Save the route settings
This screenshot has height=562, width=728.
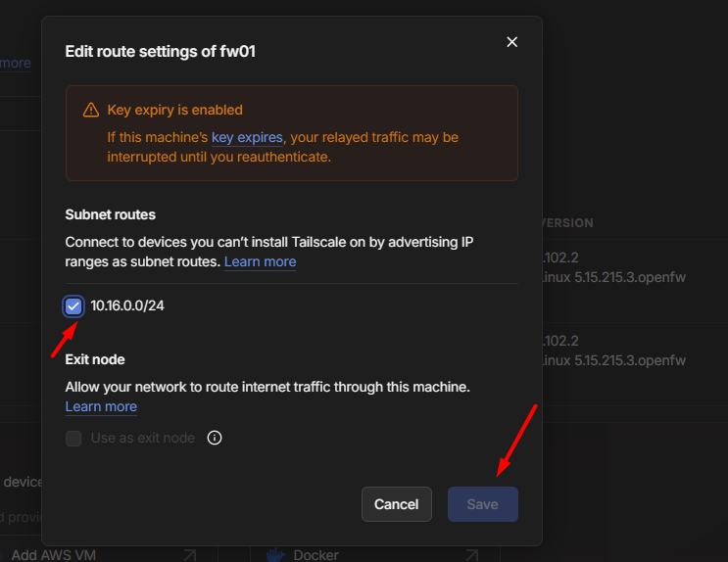483,504
